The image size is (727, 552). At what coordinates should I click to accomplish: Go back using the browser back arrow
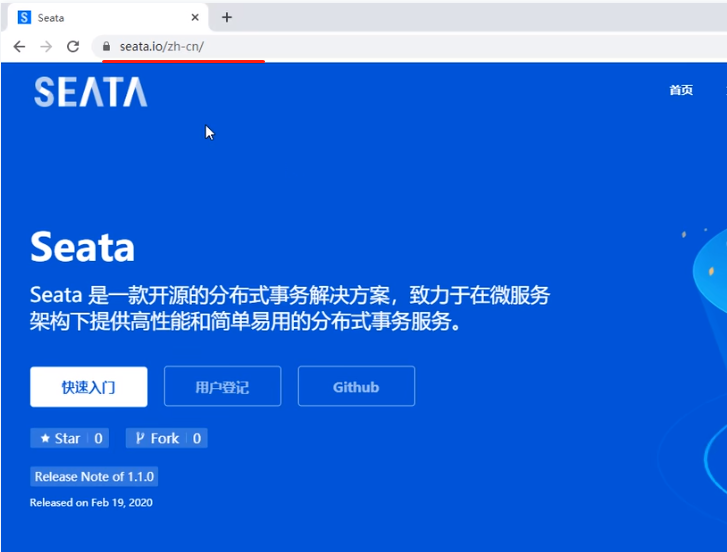pos(19,46)
